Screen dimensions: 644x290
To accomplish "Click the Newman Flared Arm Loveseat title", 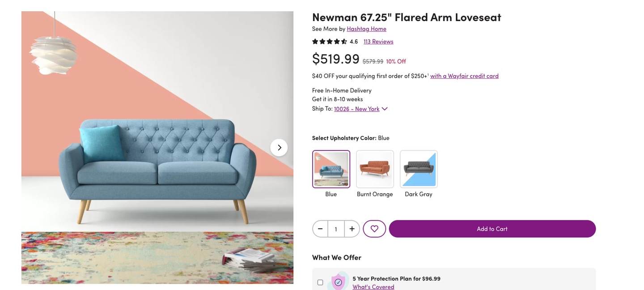I will 406,17.
